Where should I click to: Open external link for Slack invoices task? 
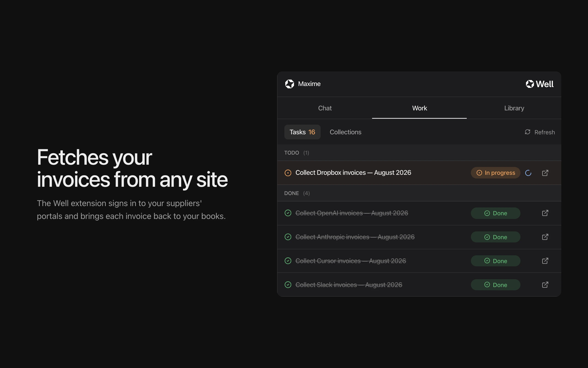click(x=545, y=285)
